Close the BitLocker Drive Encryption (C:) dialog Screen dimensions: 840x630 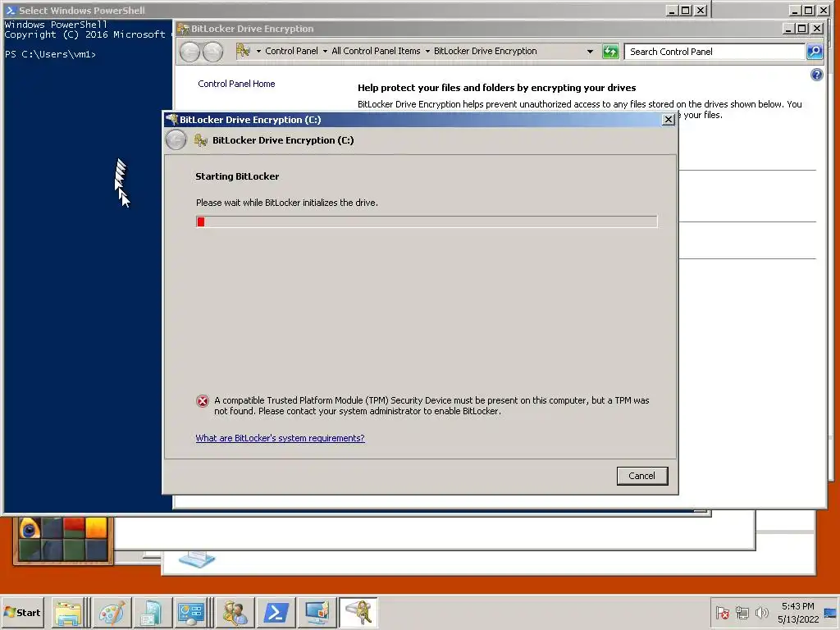pyautogui.click(x=668, y=120)
